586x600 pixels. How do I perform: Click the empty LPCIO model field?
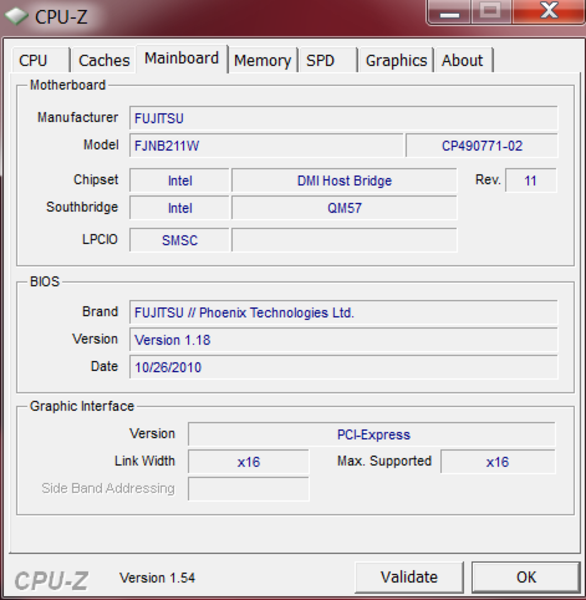point(344,240)
